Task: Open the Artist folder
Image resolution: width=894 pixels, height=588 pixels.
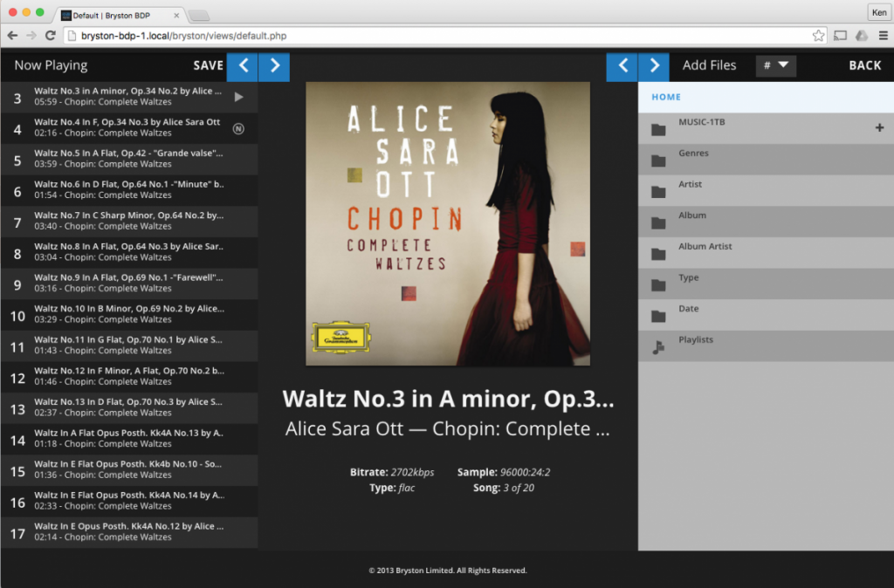Action: click(766, 190)
